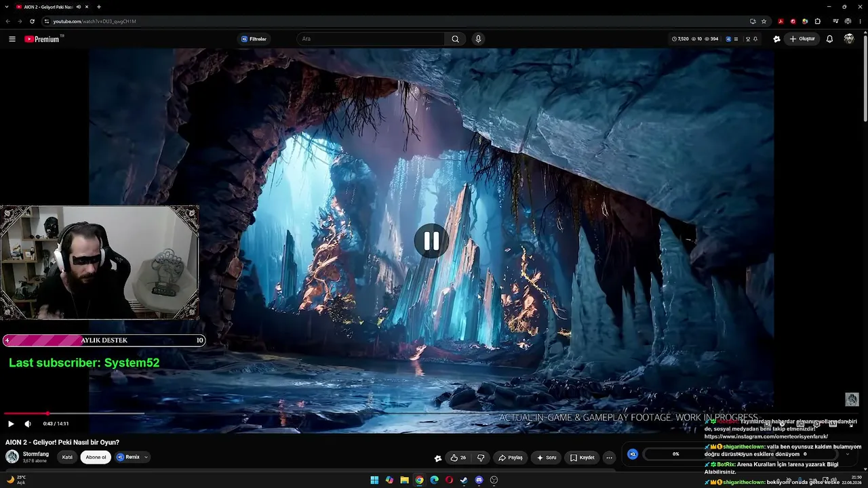Click the sparkle icon beside like button
This screenshot has height=488, width=868.
coord(438,457)
